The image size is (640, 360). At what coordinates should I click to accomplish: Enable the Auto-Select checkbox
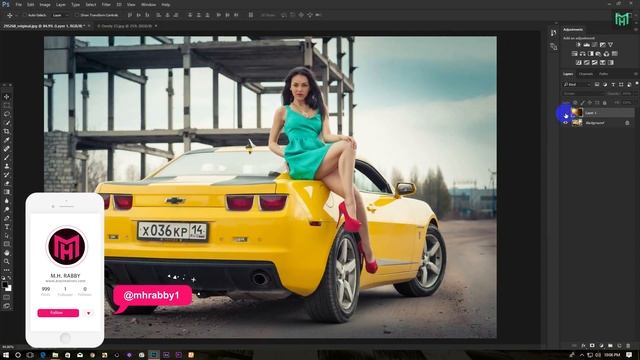(25, 15)
